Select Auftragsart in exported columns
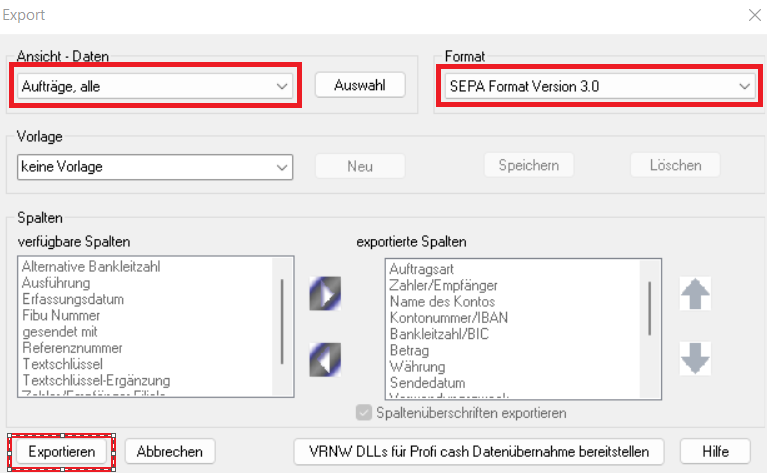The height and width of the screenshot is (473, 767). click(x=422, y=269)
